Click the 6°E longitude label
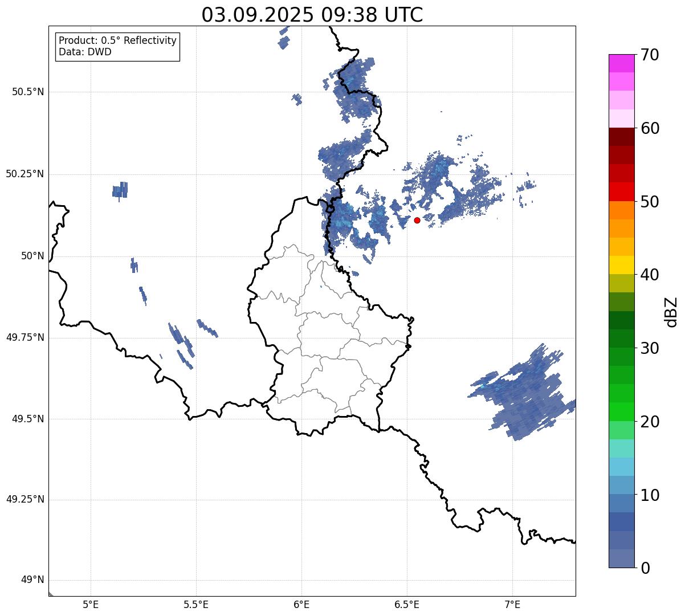 coord(301,605)
